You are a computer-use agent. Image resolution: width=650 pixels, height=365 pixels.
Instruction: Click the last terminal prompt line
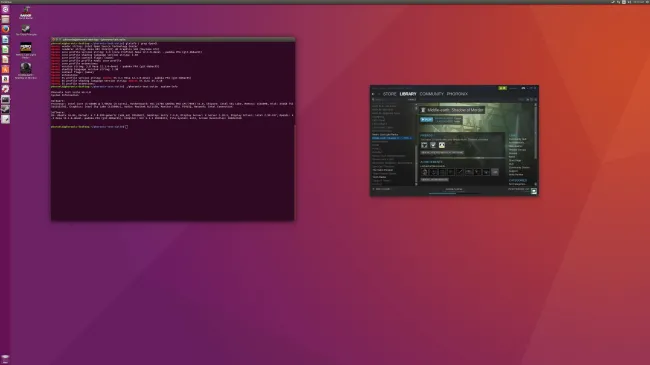click(x=90, y=127)
